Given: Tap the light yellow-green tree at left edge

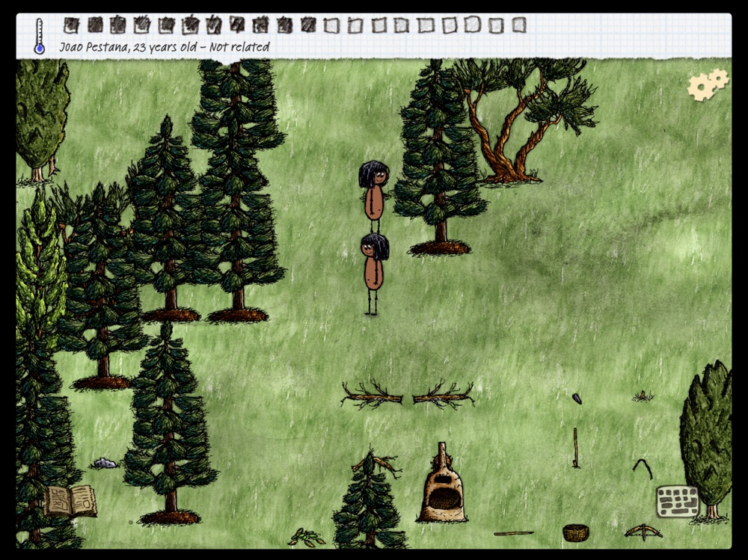Looking at the screenshot, I should [x=39, y=267].
